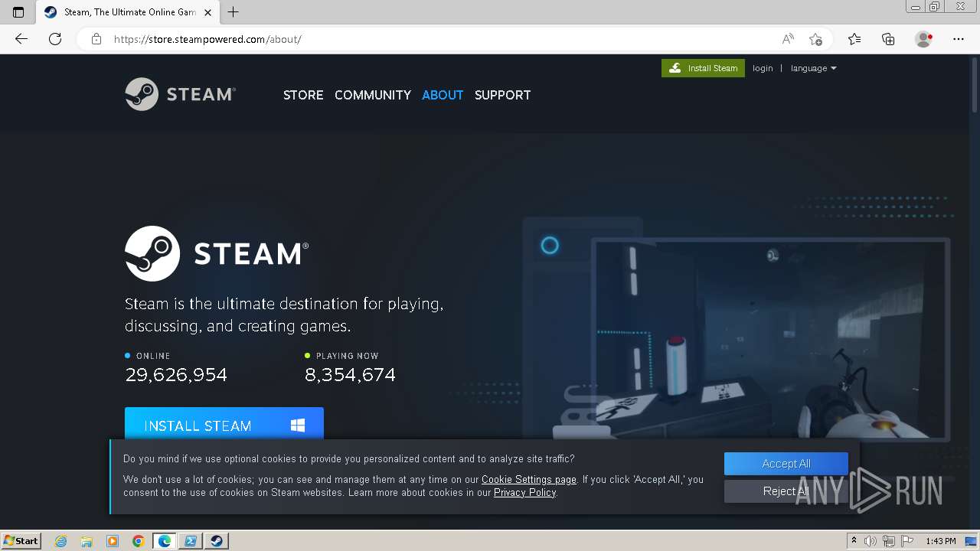
Task: Click the green Install Steam header button
Action: (703, 68)
